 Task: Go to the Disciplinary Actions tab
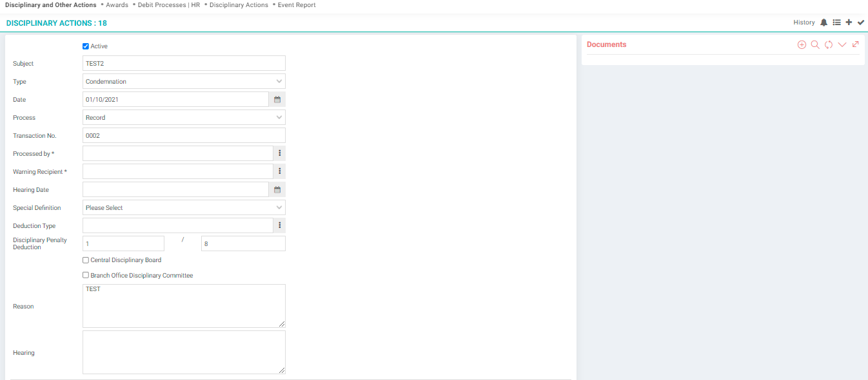[x=239, y=5]
